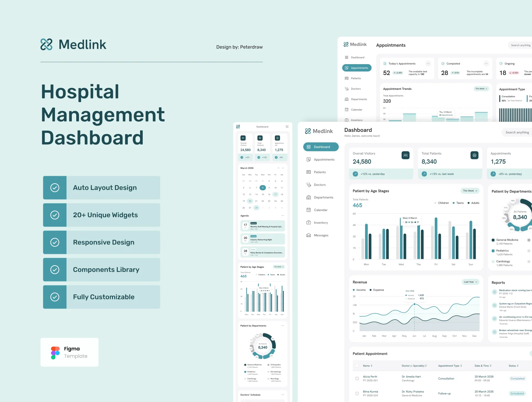
Task: Open This Week dropdown in Patient by Age Stages
Action: 470,191
